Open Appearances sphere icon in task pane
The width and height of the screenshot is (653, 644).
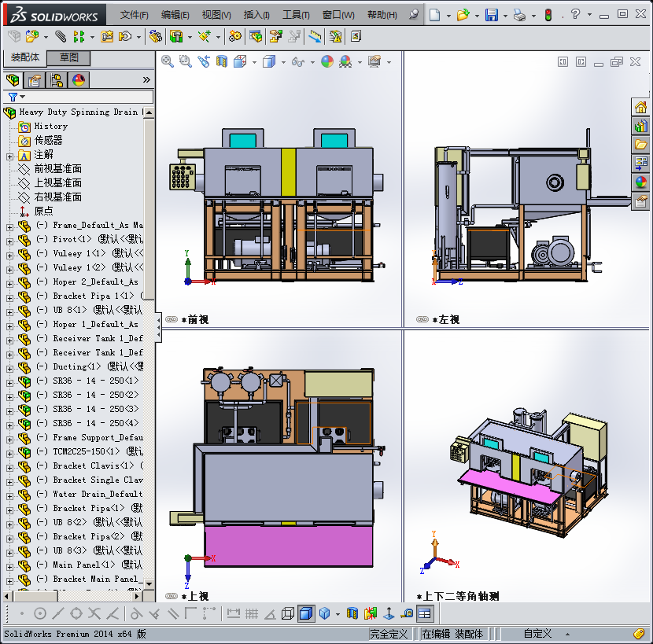[640, 182]
